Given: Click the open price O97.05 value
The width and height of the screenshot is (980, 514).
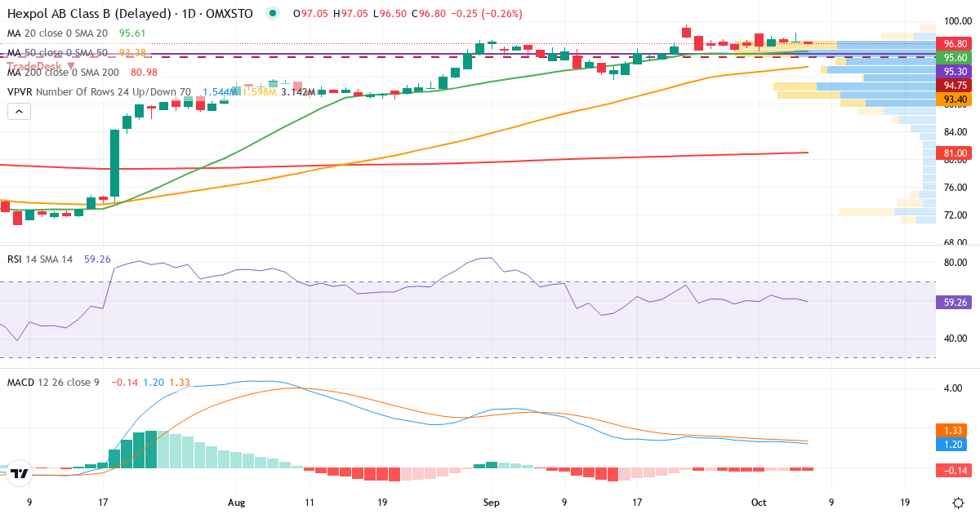Looking at the screenshot, I should click(310, 14).
